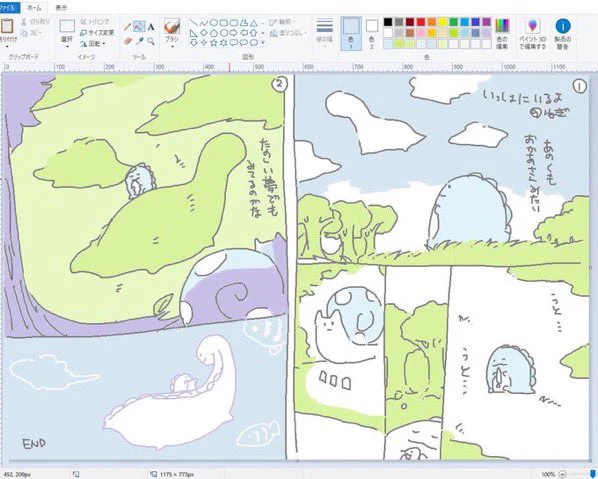
Task: Choose the Curve shape
Action: tap(204, 23)
